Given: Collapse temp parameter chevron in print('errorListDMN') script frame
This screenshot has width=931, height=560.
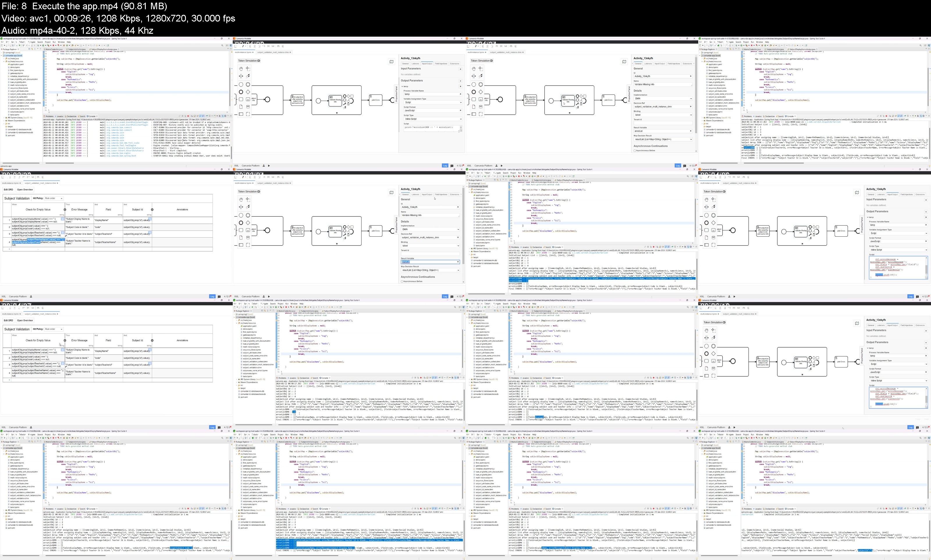Looking at the screenshot, I should pos(402,86).
